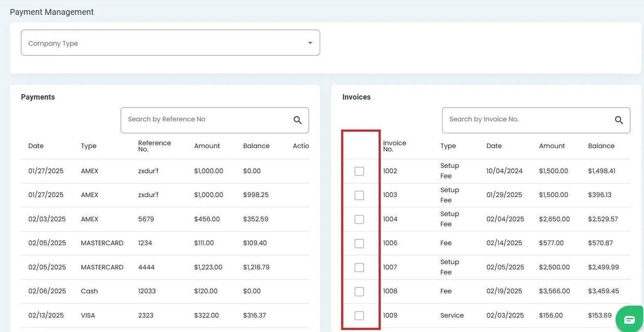
Task: Click the Payments Balance column header
Action: [256, 146]
